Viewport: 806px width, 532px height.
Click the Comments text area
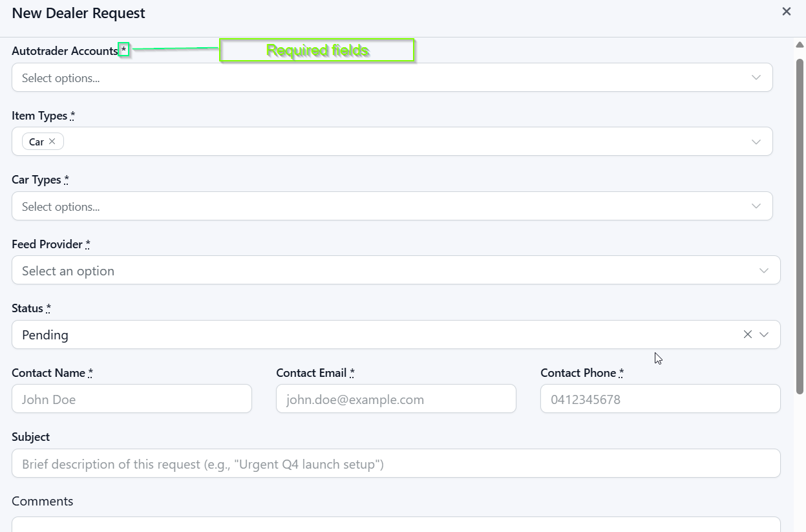point(396,524)
